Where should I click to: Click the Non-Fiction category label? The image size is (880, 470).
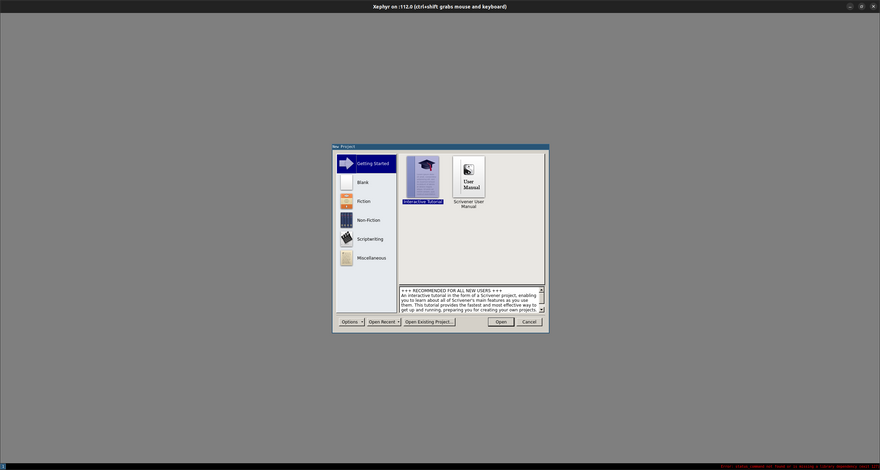[x=368, y=220]
